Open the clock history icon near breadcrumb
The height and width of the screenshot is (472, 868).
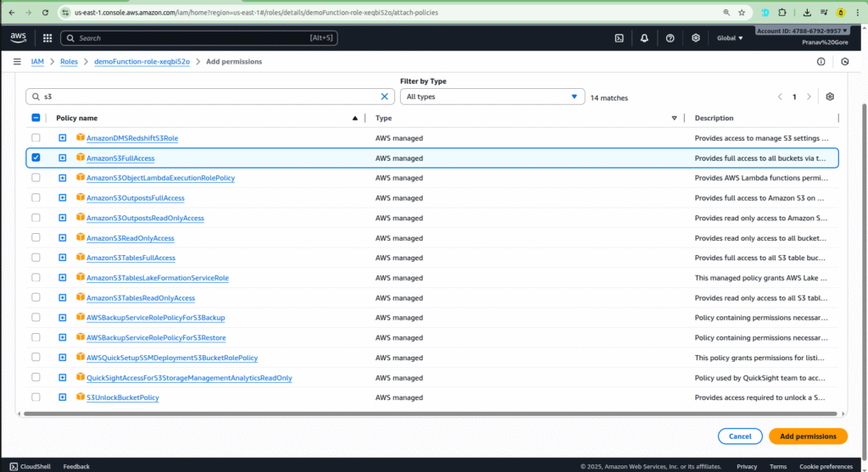845,61
